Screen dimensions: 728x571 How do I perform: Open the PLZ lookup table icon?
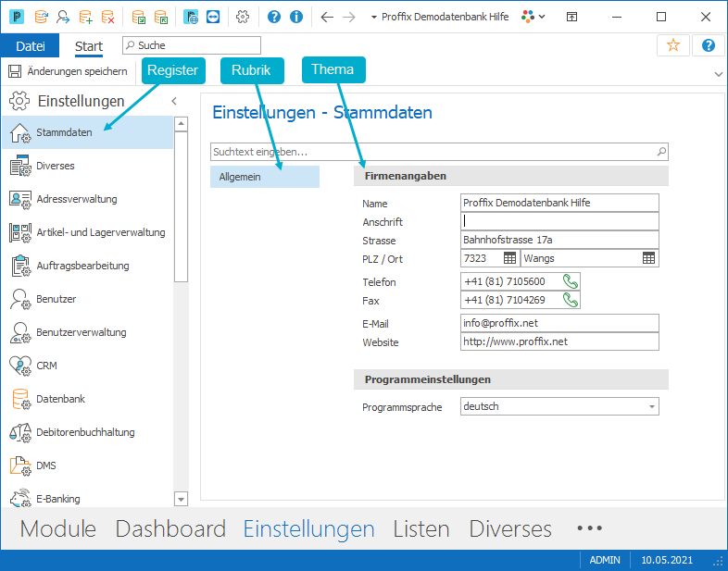[x=509, y=258]
